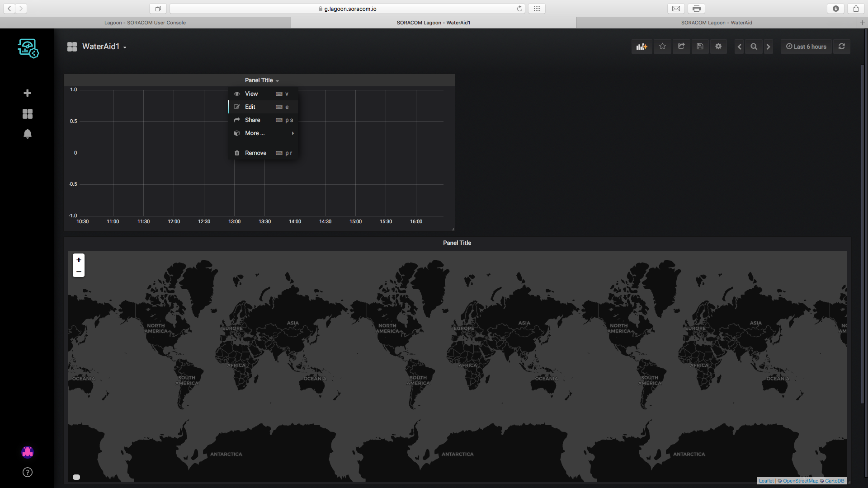Image resolution: width=868 pixels, height=488 pixels.
Task: Choose Remove from the panel menu
Action: click(255, 153)
